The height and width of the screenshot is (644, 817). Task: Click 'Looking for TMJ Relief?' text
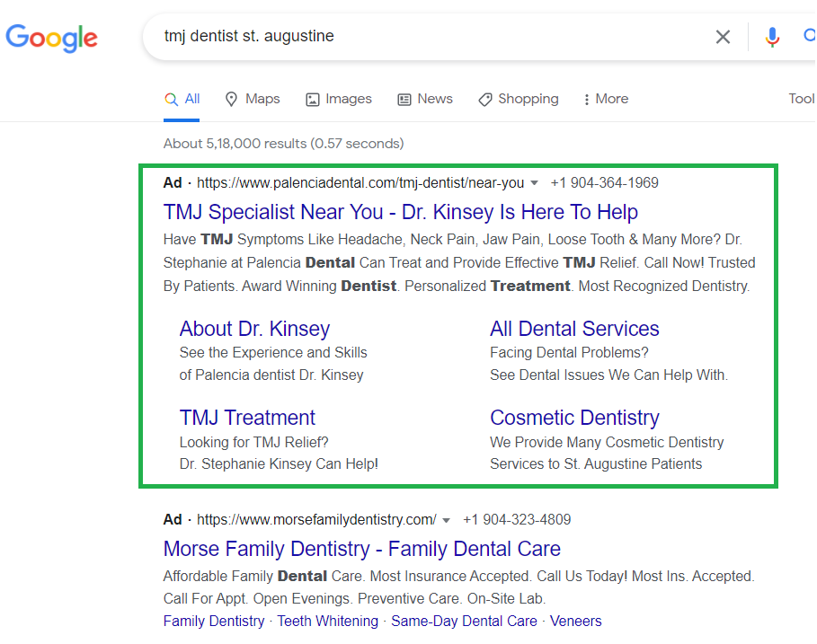pyautogui.click(x=253, y=443)
